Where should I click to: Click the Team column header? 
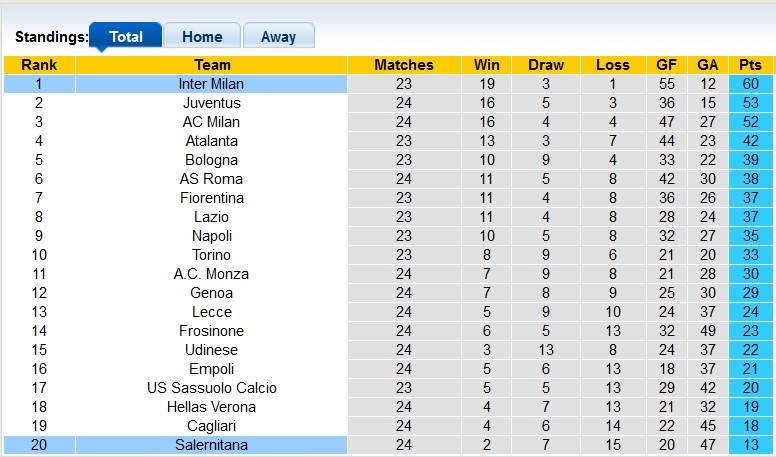211,65
